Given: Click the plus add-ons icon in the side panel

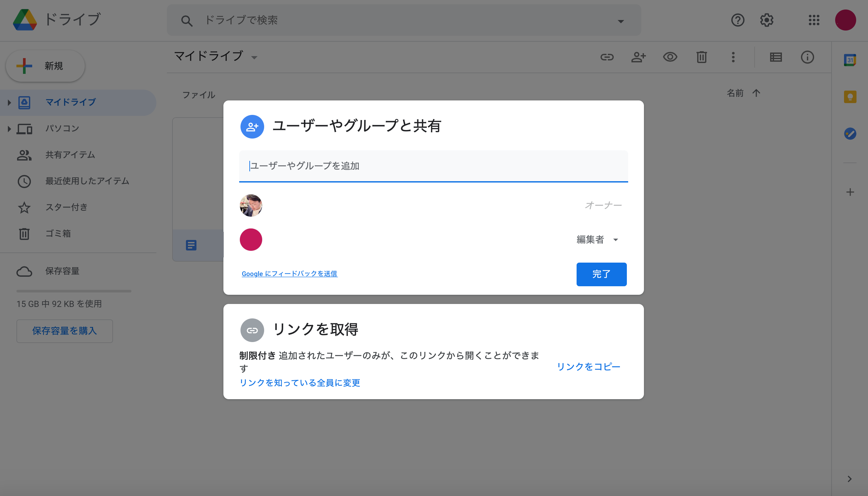Looking at the screenshot, I should point(850,192).
